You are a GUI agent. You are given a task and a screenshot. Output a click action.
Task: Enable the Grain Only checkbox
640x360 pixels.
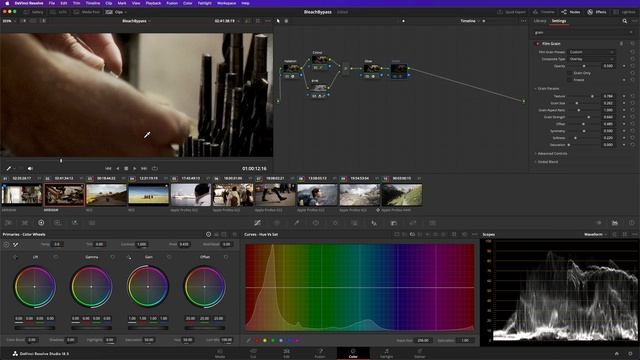pos(569,73)
